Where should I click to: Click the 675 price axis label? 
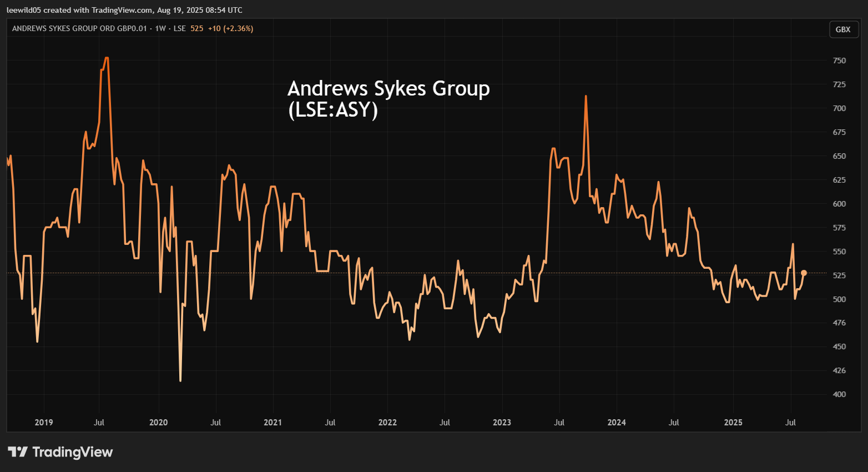(x=839, y=132)
